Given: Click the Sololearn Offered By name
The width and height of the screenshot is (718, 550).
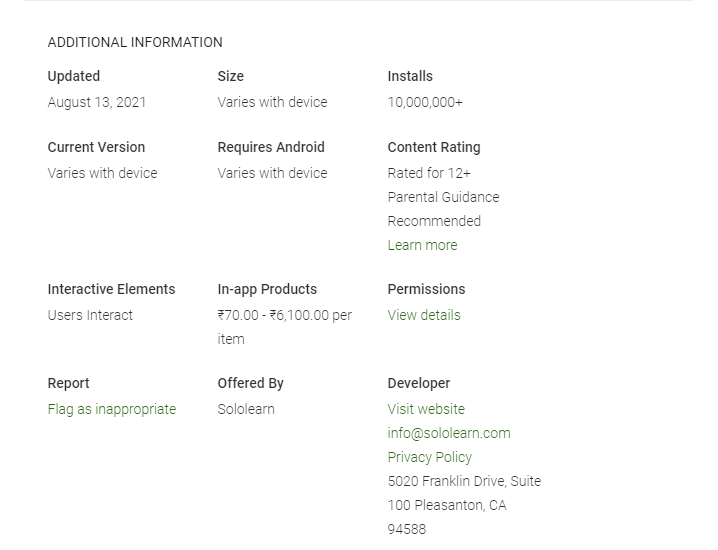Looking at the screenshot, I should (246, 409).
